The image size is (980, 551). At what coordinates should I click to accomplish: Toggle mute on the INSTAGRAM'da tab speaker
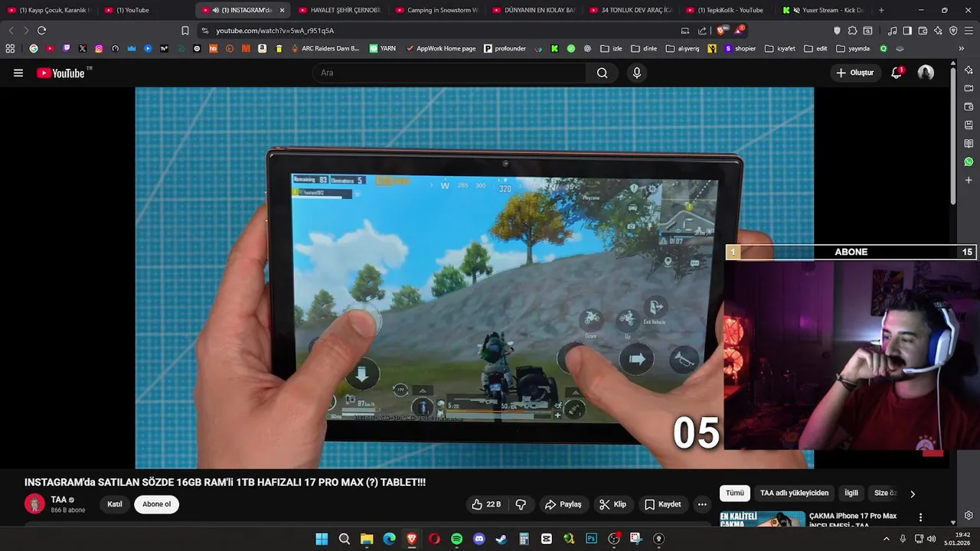coord(216,10)
